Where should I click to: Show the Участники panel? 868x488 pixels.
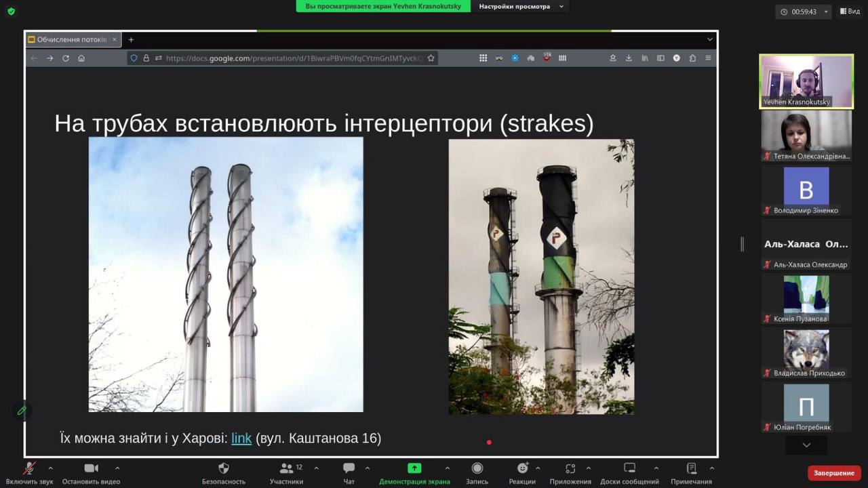tap(286, 472)
